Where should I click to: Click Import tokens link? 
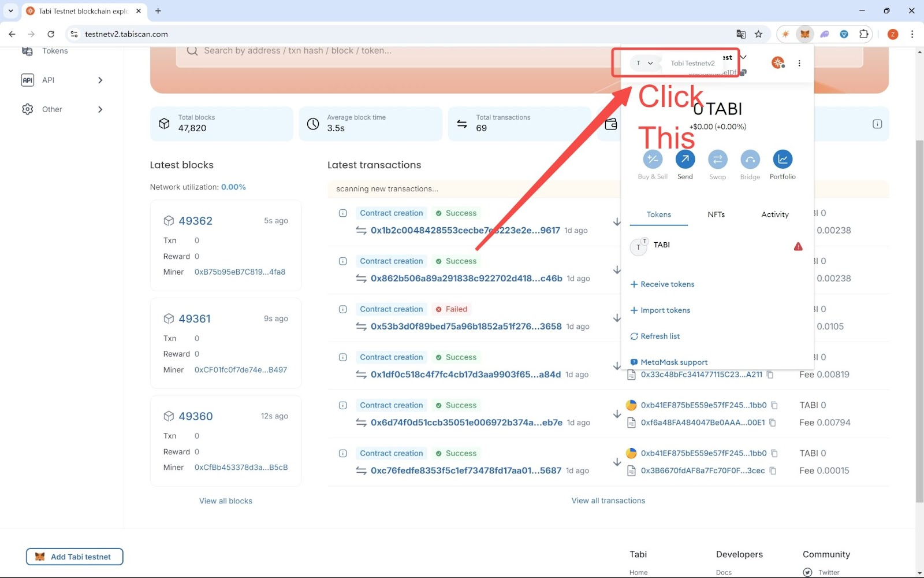click(x=660, y=310)
